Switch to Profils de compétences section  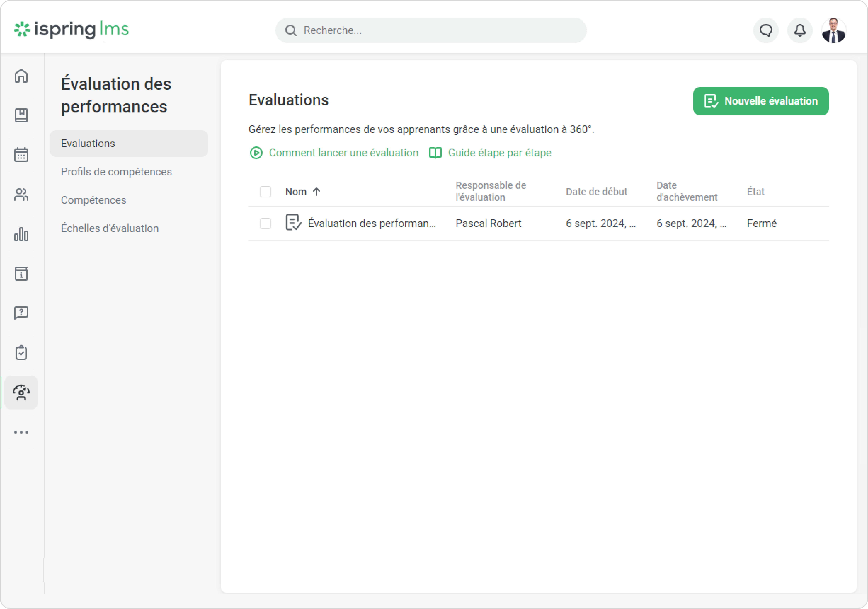point(116,172)
